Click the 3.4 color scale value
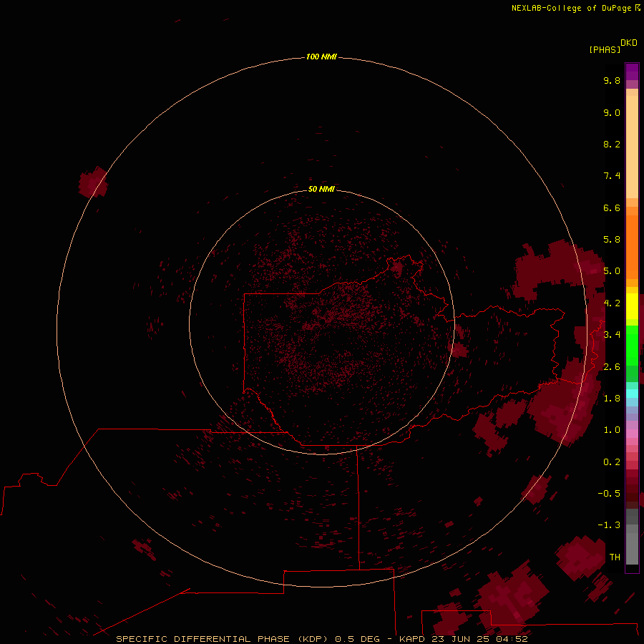The height and width of the screenshot is (644, 644). (x=612, y=335)
